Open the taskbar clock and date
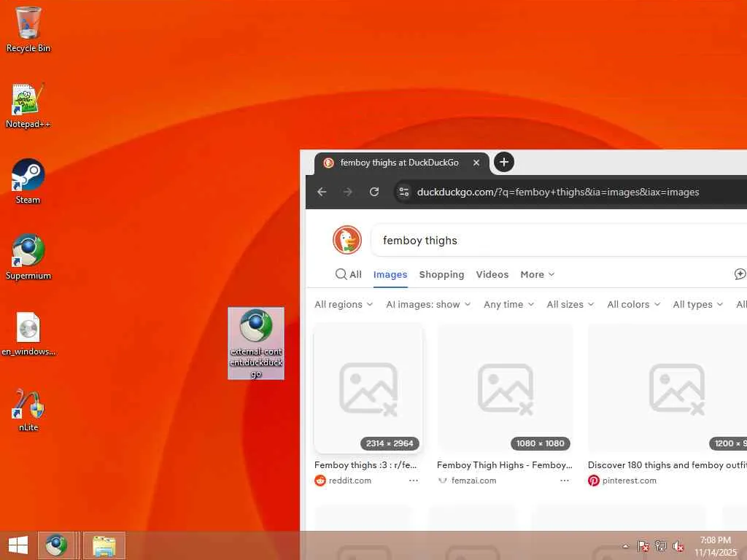Image resolution: width=747 pixels, height=560 pixels. pyautogui.click(x=716, y=546)
